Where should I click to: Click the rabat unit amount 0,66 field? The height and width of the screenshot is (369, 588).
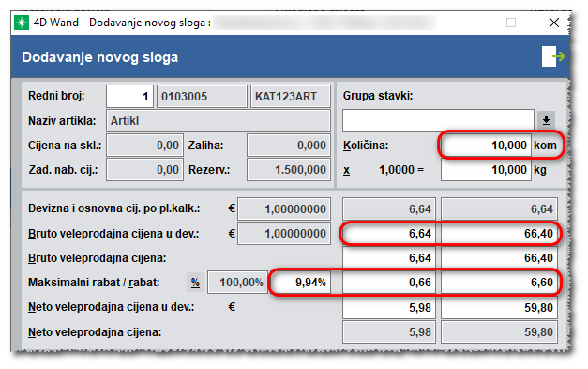pyautogui.click(x=389, y=283)
